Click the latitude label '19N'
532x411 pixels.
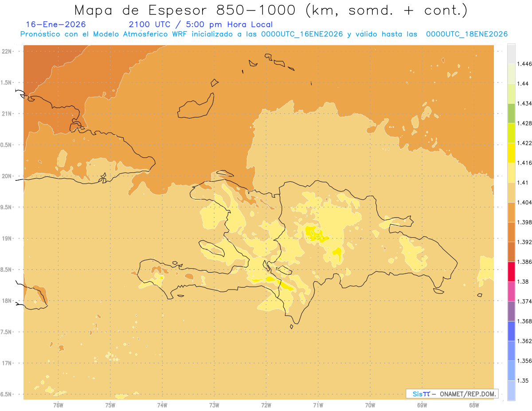click(7, 239)
